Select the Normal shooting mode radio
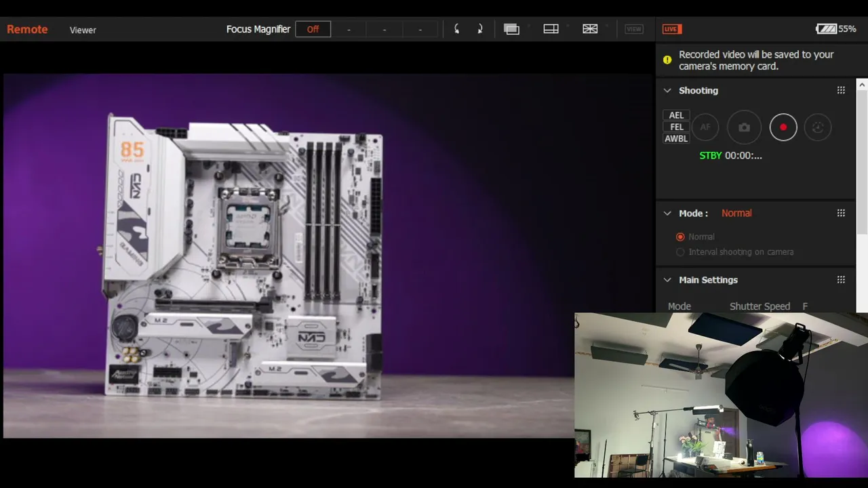Image resolution: width=868 pixels, height=488 pixels. (680, 237)
